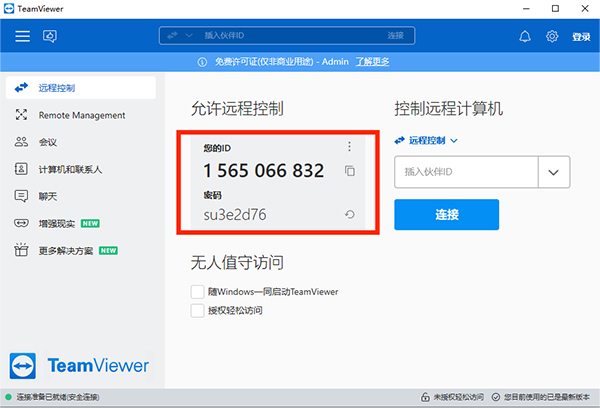Open settings gear icon
The image size is (600, 408).
click(552, 36)
